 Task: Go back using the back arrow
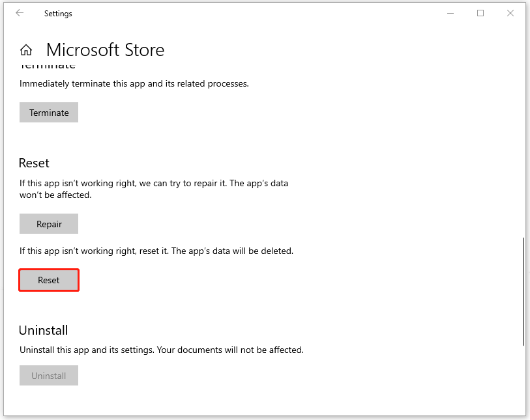pyautogui.click(x=20, y=13)
